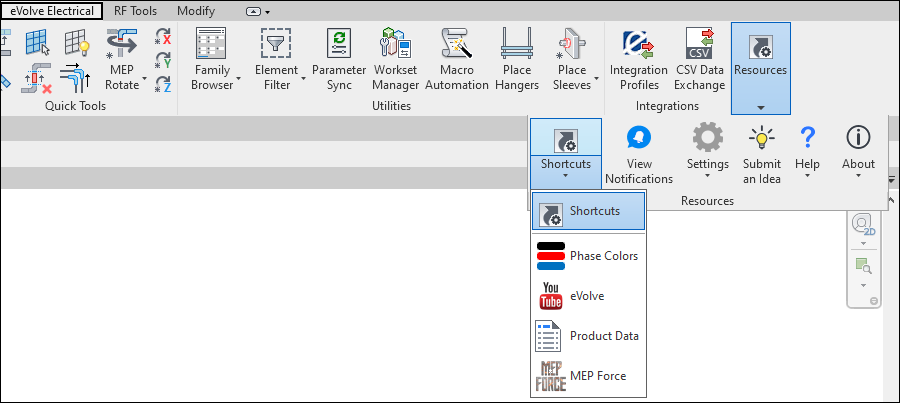Click the MEP Rotate icon
Image resolution: width=900 pixels, height=403 pixels.
[x=122, y=45]
